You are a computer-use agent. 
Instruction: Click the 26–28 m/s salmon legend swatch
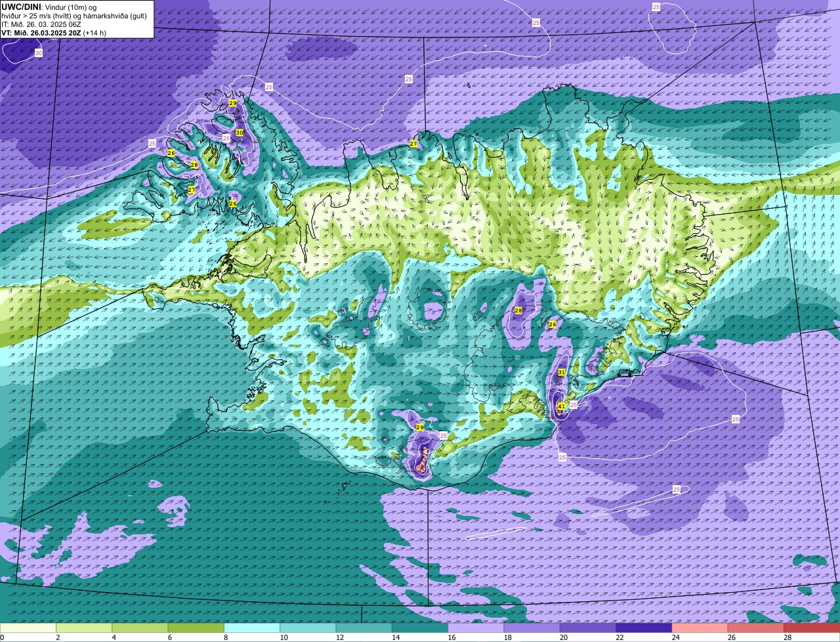pos(756,628)
